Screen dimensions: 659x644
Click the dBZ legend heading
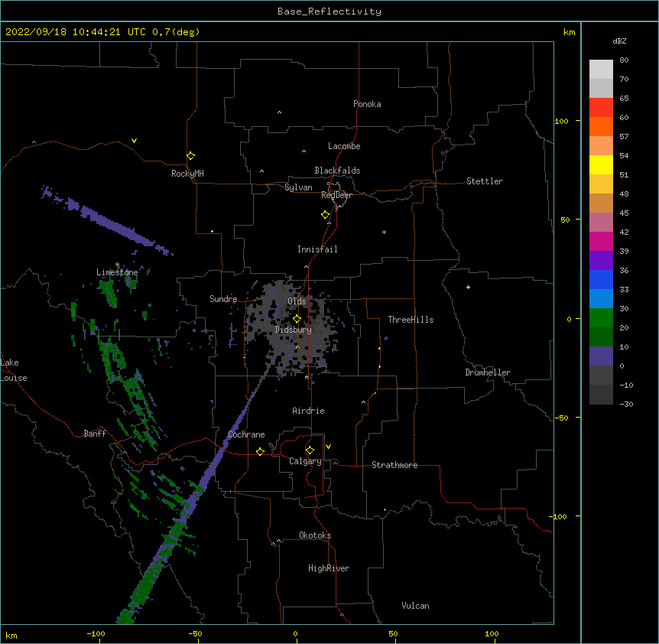pos(619,41)
